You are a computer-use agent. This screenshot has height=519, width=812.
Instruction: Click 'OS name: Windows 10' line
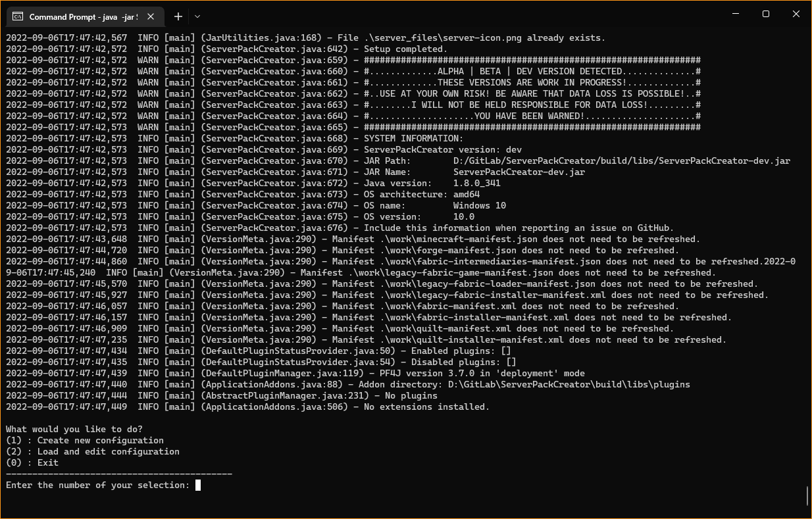[256, 206]
